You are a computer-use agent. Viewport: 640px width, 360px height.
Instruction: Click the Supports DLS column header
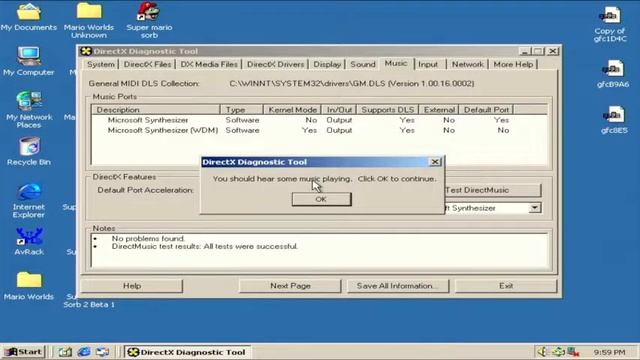point(388,110)
